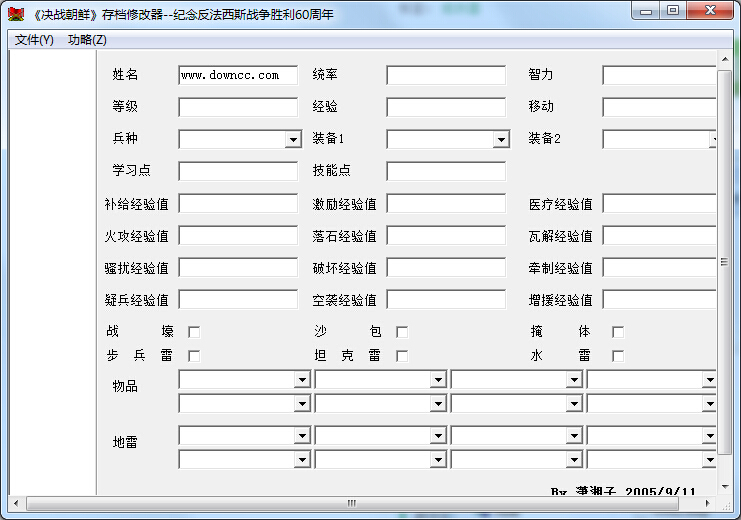Click the 等级 input field
Viewport: 741px width, 520px height.
pyautogui.click(x=238, y=107)
